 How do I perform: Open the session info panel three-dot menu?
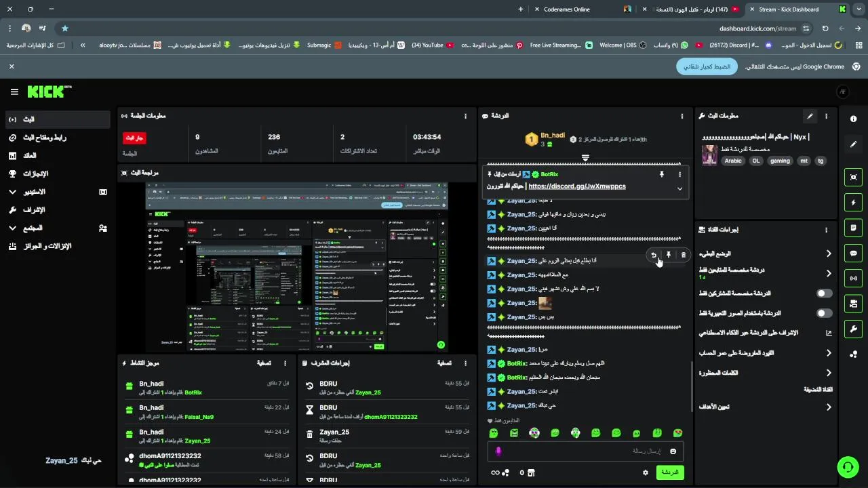coord(465,116)
